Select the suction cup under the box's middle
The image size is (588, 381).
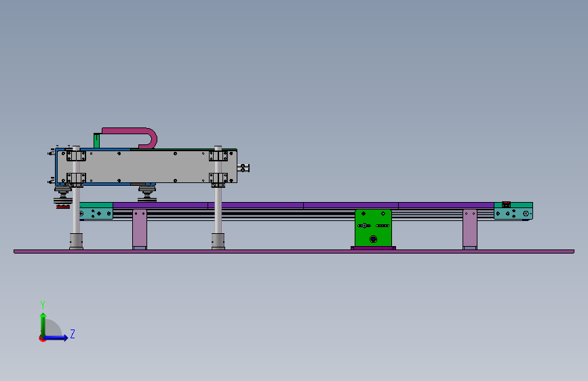pos(147,193)
